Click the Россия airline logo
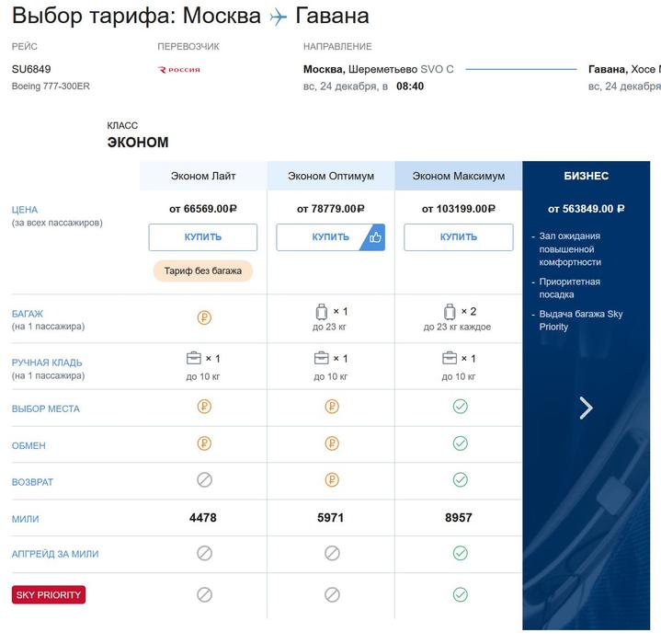The width and height of the screenshot is (661, 644). click(x=178, y=70)
